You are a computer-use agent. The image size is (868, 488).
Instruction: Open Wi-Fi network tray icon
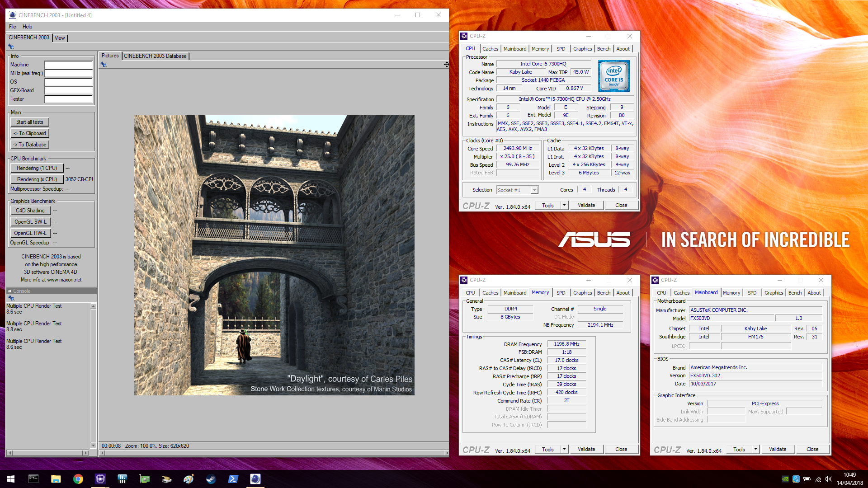[818, 479]
